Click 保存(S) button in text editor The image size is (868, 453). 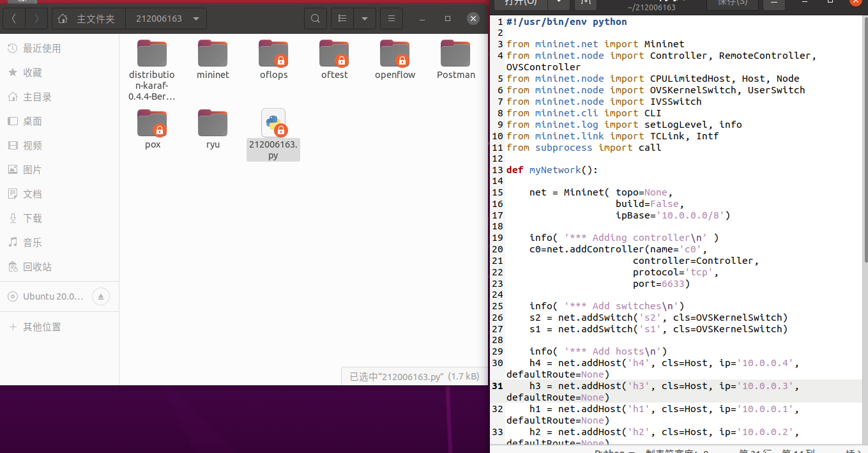733,3
